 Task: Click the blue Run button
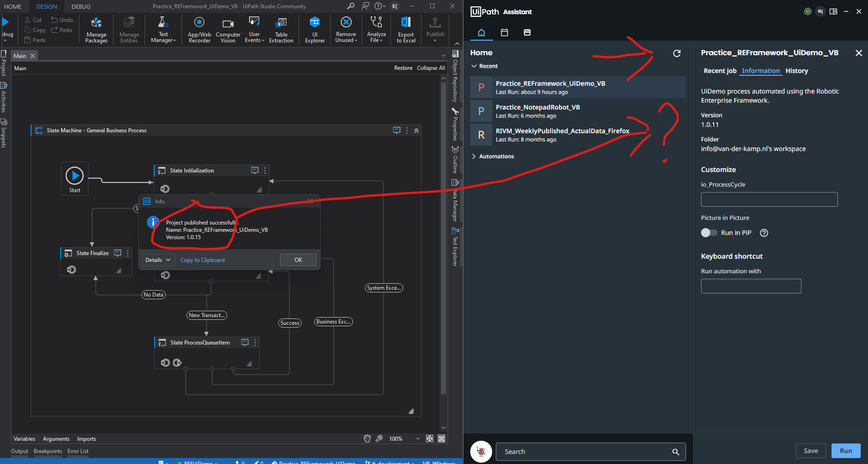[x=846, y=451]
